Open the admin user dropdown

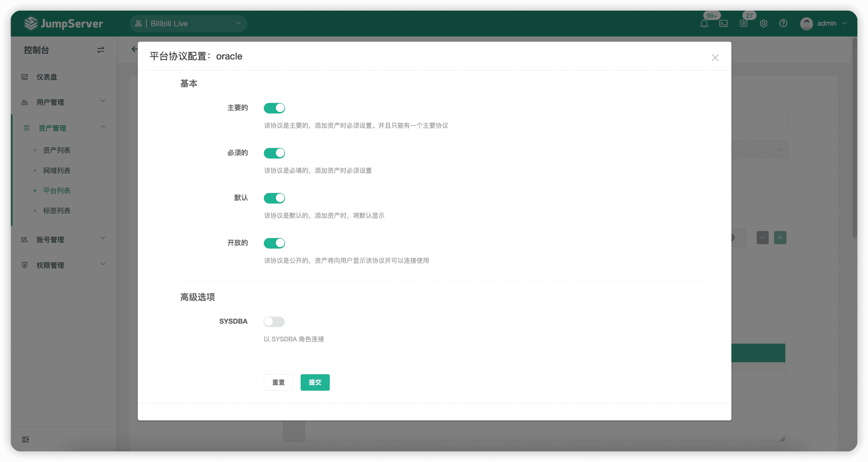(x=823, y=24)
